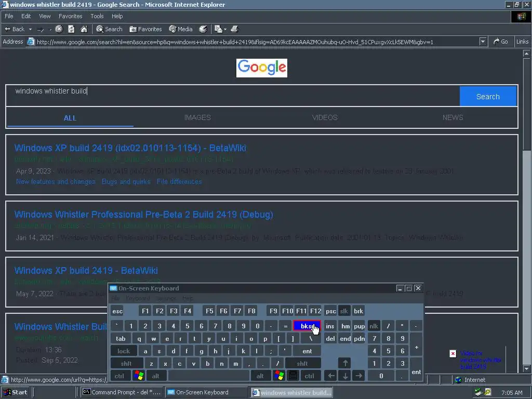Screen dimensions: 532x399
Task: Toggle num lock with the nlk key
Action: tap(374, 326)
